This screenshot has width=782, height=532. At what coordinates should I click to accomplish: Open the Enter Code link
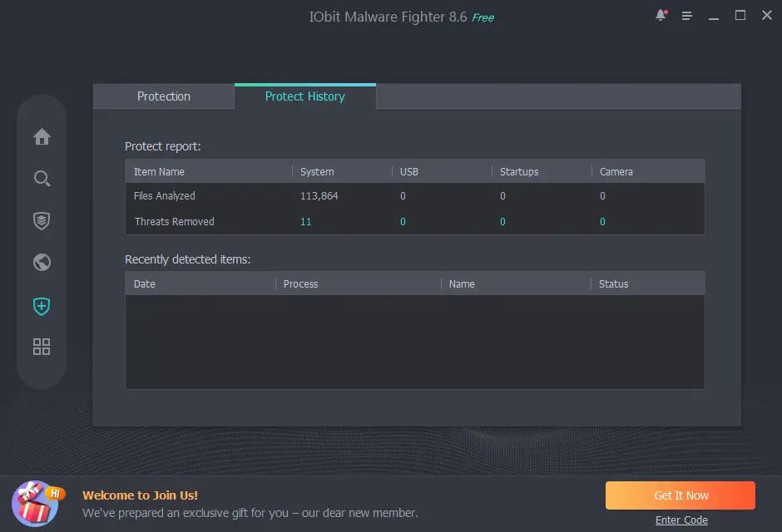pyautogui.click(x=681, y=520)
